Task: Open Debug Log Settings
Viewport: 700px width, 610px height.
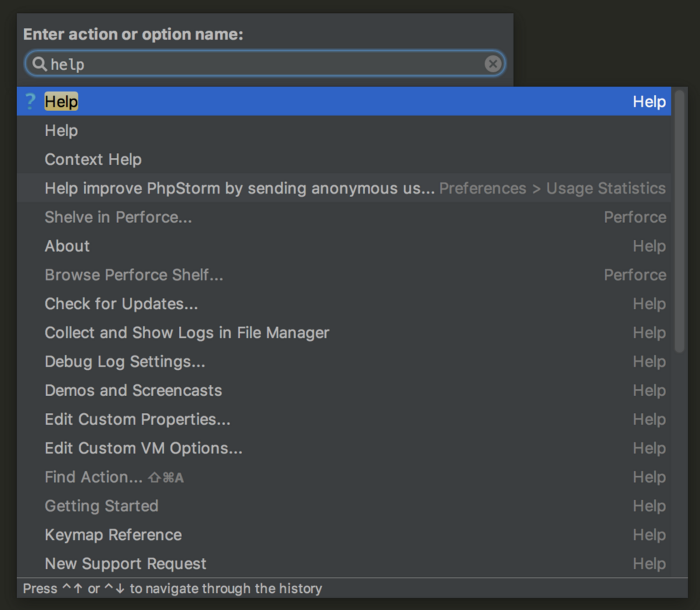Action: [125, 362]
